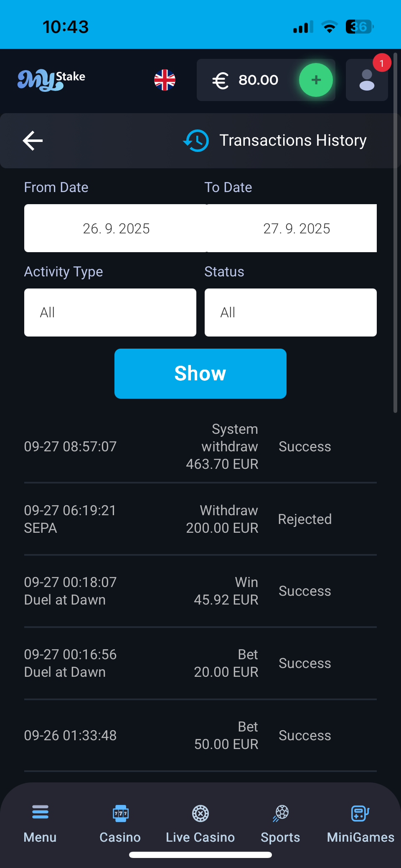Select the rejected SEPA withdraw transaction

(x=200, y=519)
